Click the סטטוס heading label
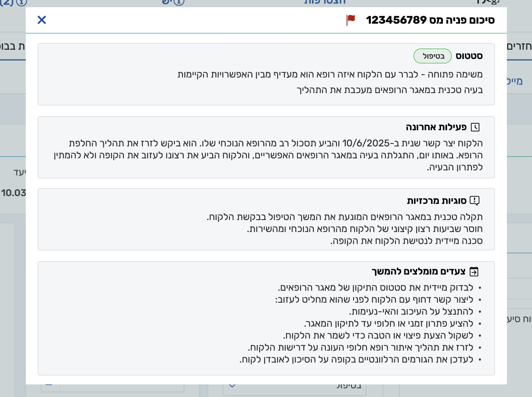 [469, 56]
